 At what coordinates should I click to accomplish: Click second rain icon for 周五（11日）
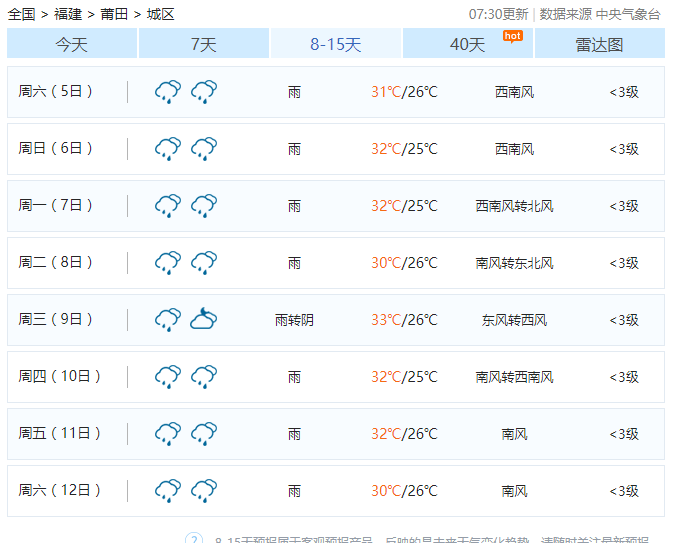[204, 433]
